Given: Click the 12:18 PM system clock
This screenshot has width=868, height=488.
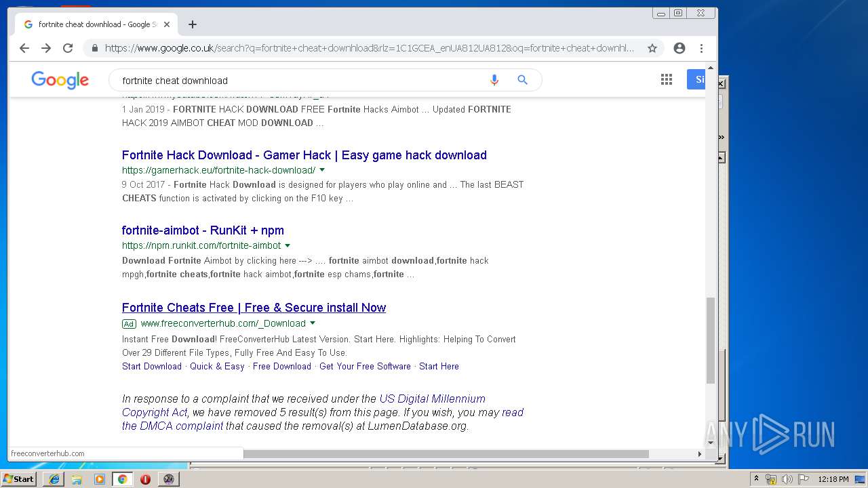Looking at the screenshot, I should coord(833,479).
